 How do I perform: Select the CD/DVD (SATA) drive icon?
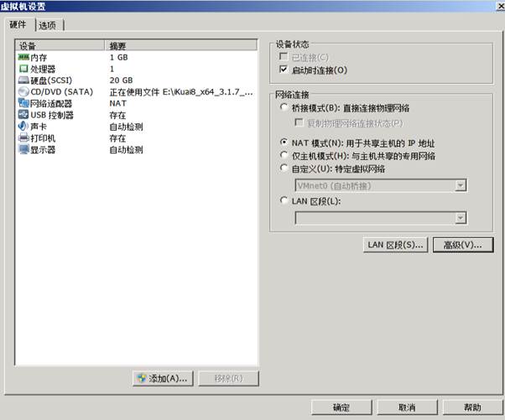(23, 92)
